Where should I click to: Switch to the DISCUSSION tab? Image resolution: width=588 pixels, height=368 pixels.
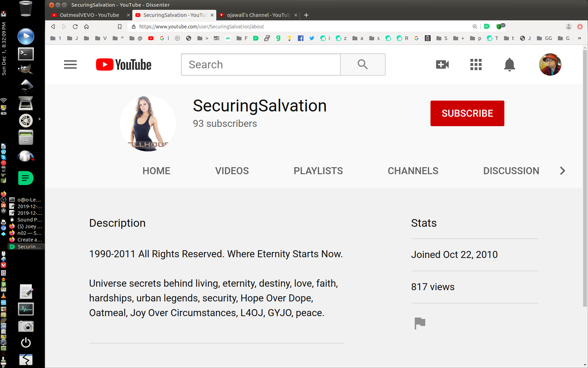(511, 171)
